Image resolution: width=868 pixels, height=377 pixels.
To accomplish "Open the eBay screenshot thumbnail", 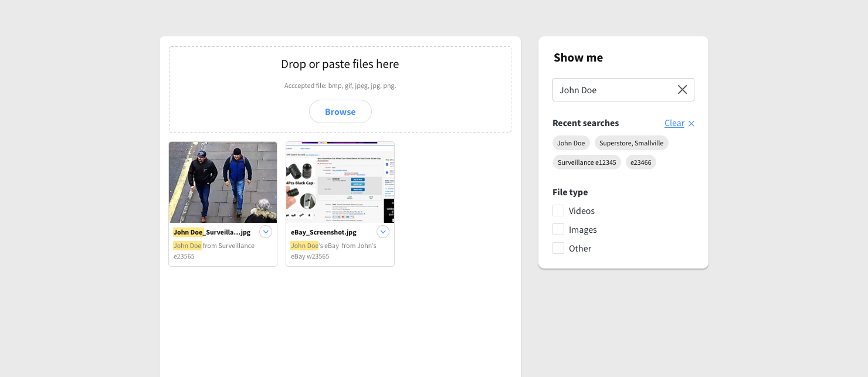I will click(340, 182).
